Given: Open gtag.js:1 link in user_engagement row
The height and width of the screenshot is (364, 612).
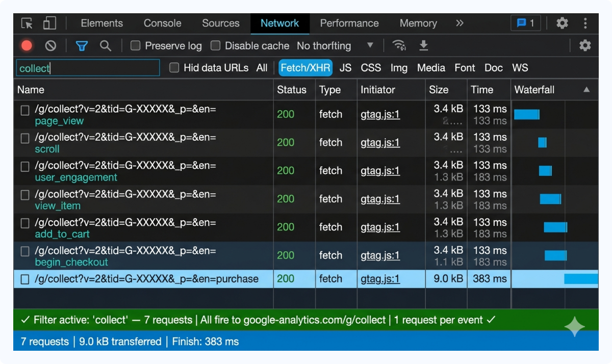Looking at the screenshot, I should [380, 171].
